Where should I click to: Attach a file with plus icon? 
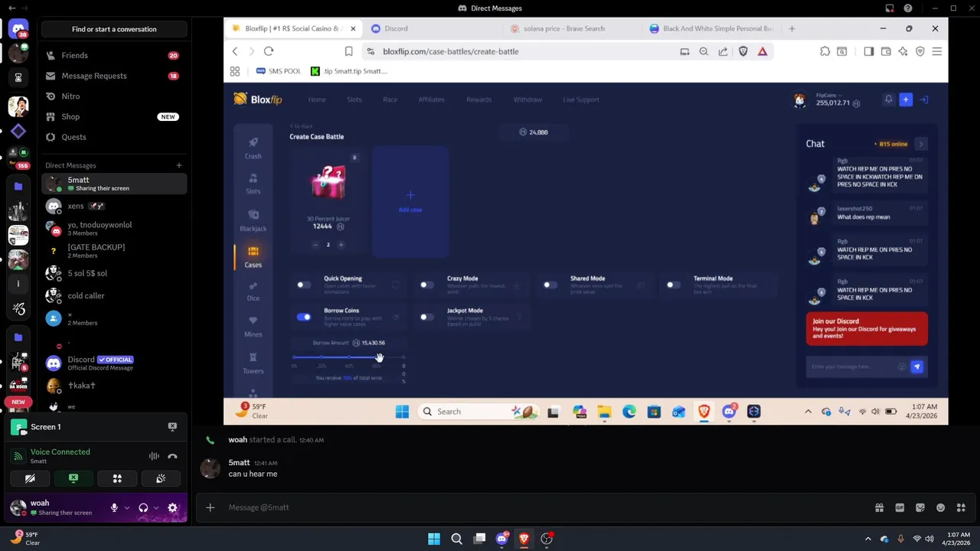tap(210, 507)
